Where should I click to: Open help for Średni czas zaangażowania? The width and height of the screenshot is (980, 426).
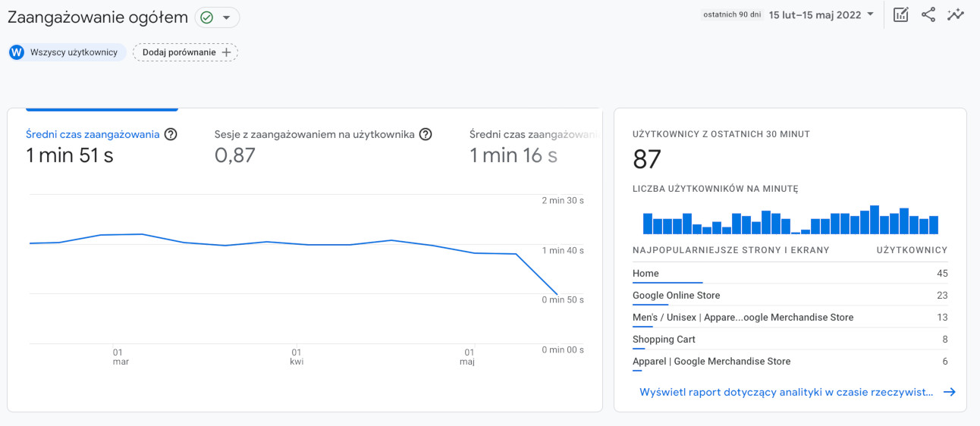[x=171, y=134]
